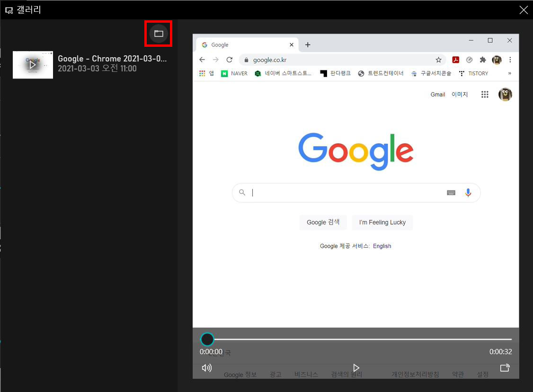The width and height of the screenshot is (533, 392).
Task: Go forward in Chrome
Action: pyautogui.click(x=216, y=60)
